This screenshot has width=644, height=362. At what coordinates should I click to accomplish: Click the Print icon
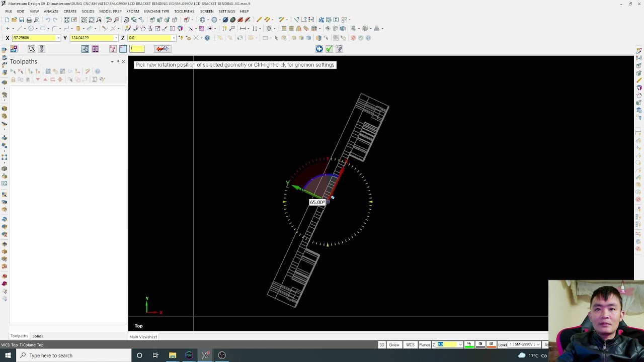click(29, 20)
